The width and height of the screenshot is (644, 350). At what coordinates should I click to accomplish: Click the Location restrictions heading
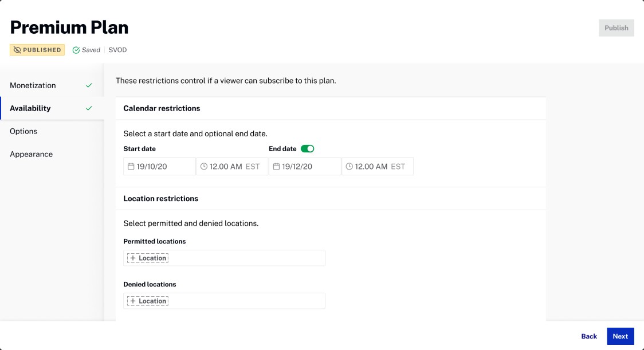160,199
